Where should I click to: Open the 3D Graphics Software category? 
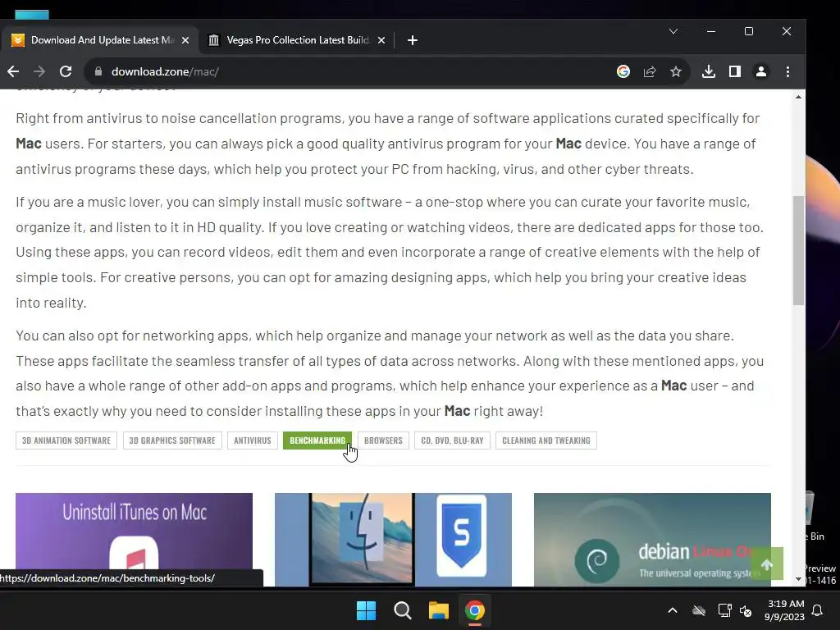click(x=172, y=441)
